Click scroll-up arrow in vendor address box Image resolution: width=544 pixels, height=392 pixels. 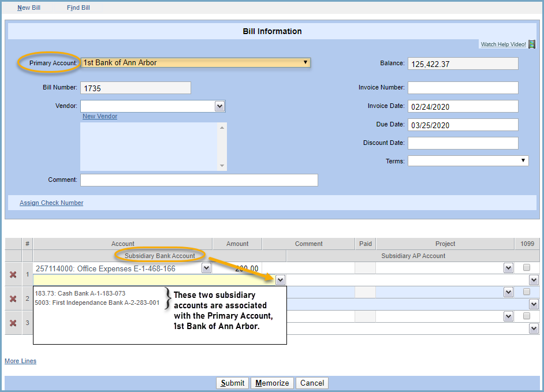pos(222,128)
